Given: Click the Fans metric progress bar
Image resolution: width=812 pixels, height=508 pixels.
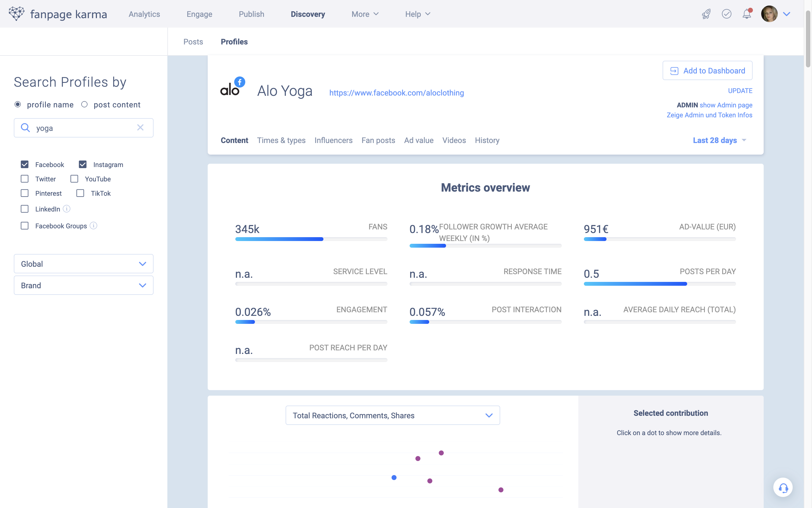Looking at the screenshot, I should click(311, 239).
